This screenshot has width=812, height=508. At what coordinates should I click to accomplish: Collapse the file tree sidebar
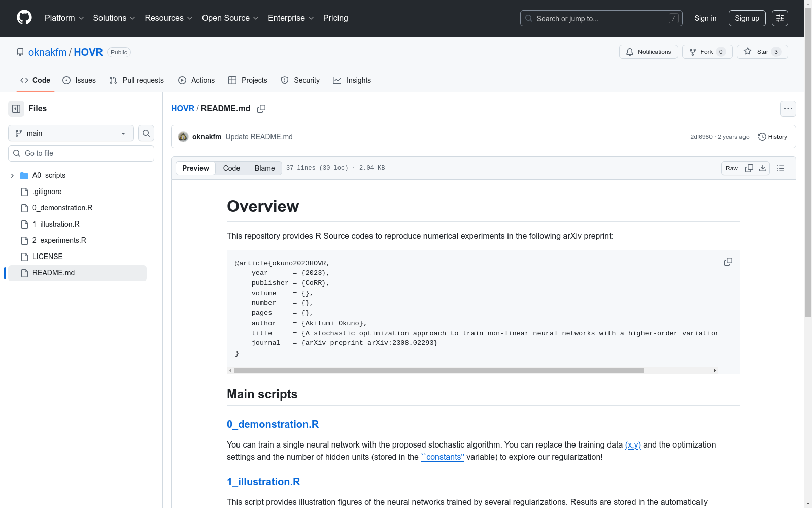tap(16, 109)
